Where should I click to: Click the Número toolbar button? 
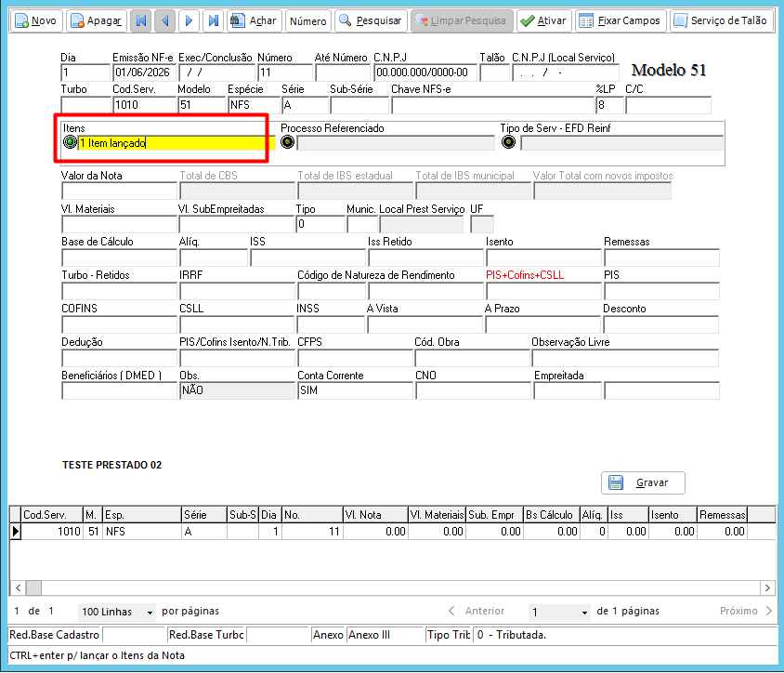(308, 21)
